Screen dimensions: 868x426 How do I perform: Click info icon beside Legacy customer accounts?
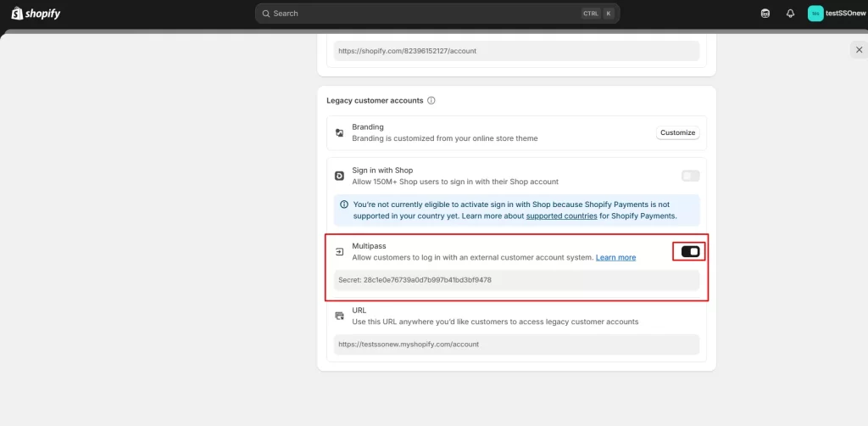(431, 101)
